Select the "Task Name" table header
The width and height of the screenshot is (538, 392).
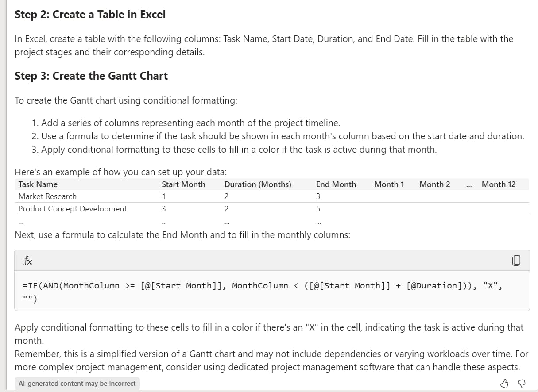(x=38, y=184)
